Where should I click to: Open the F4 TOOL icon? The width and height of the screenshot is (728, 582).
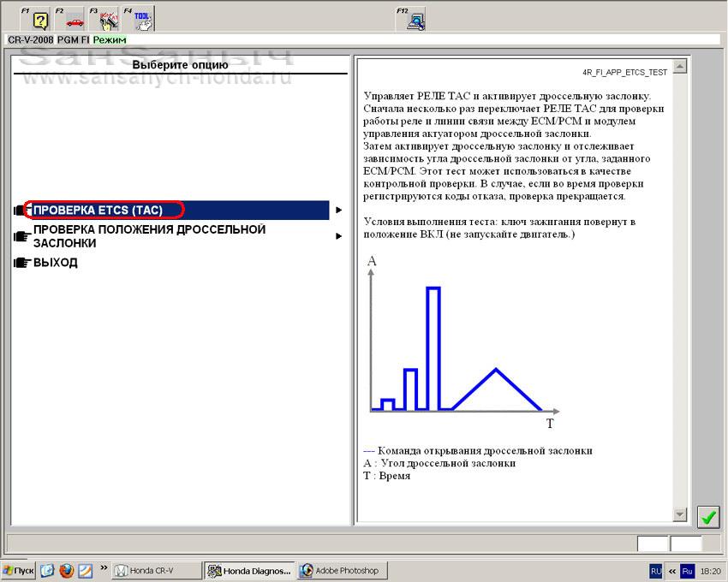coord(139,20)
